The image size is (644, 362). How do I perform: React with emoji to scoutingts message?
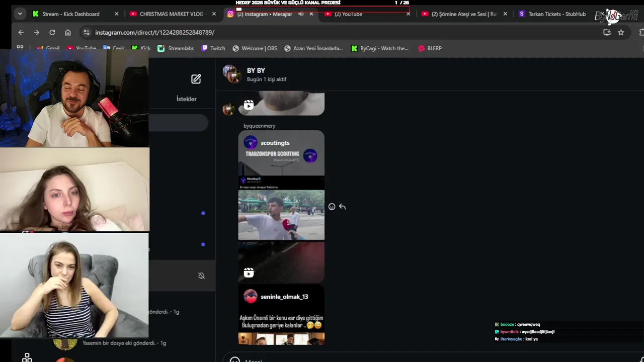pos(332,207)
